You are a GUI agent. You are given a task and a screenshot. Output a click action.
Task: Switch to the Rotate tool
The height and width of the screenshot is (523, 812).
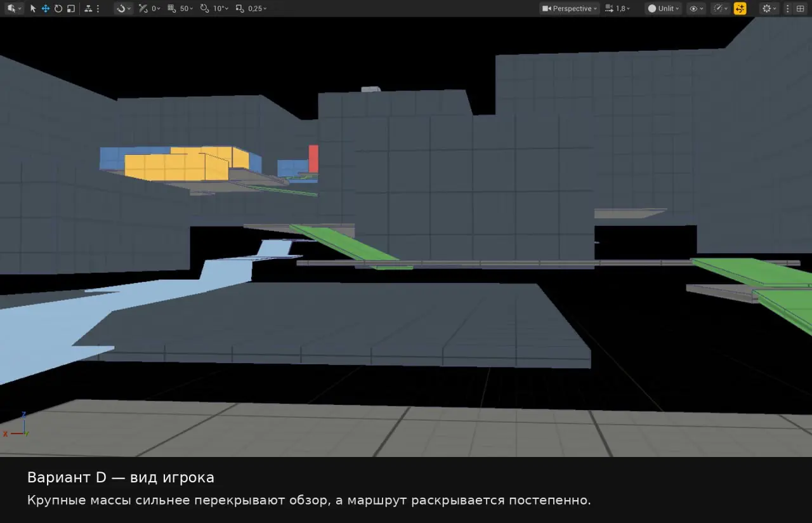coord(58,8)
